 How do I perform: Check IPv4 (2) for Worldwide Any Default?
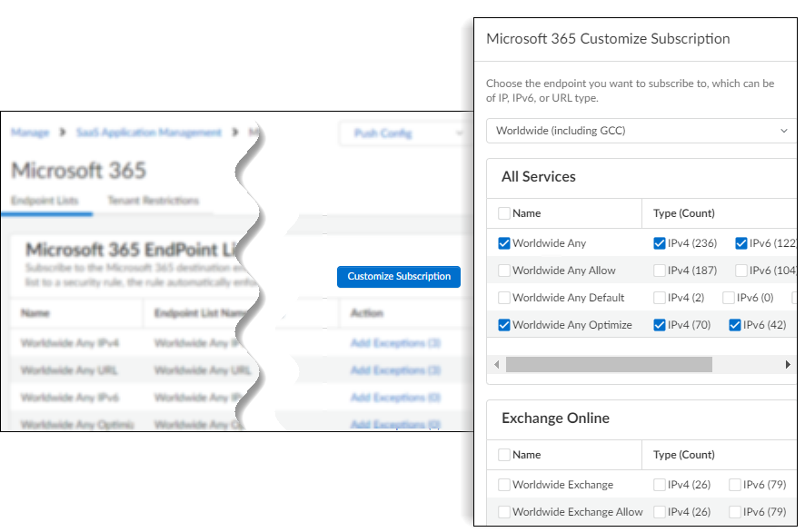tap(660, 298)
